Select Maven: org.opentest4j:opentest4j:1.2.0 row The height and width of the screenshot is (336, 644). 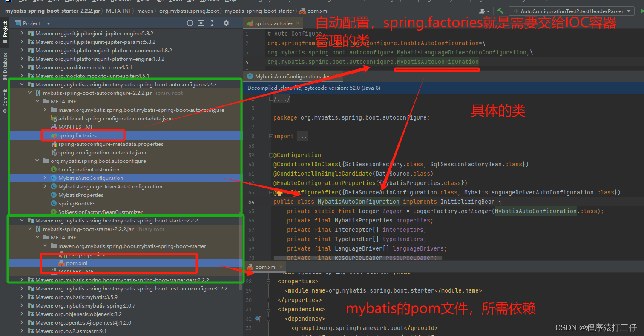pyautogui.click(x=84, y=323)
